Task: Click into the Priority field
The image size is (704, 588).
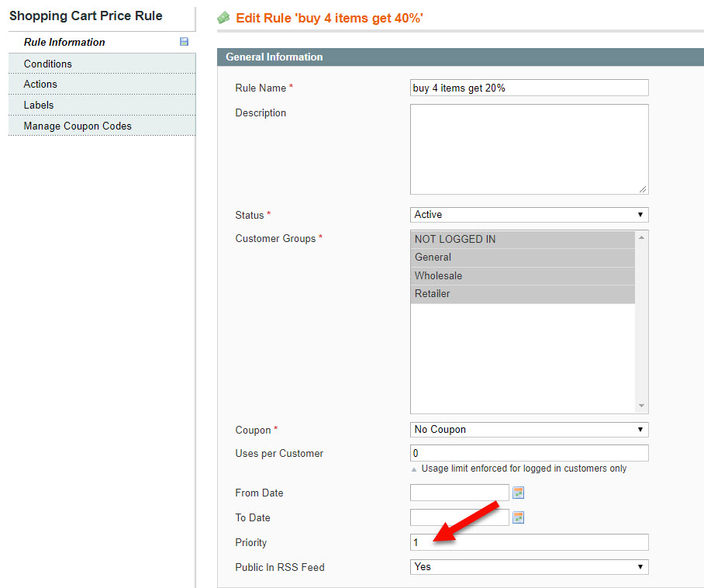Action: [x=529, y=542]
